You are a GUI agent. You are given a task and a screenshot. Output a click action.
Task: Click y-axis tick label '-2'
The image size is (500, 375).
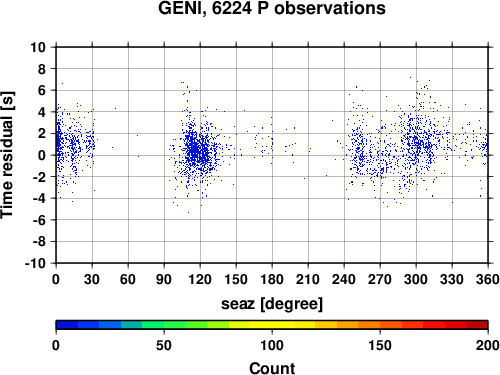click(39, 177)
